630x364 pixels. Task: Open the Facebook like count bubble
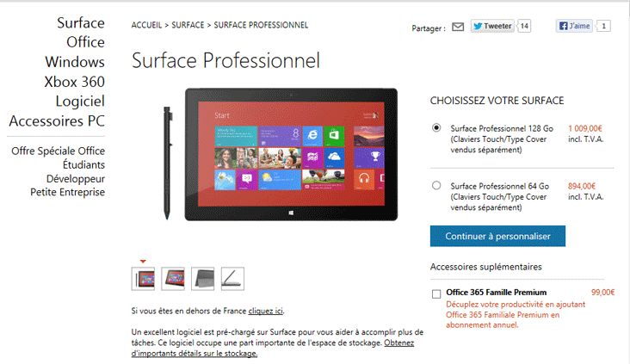point(603,26)
